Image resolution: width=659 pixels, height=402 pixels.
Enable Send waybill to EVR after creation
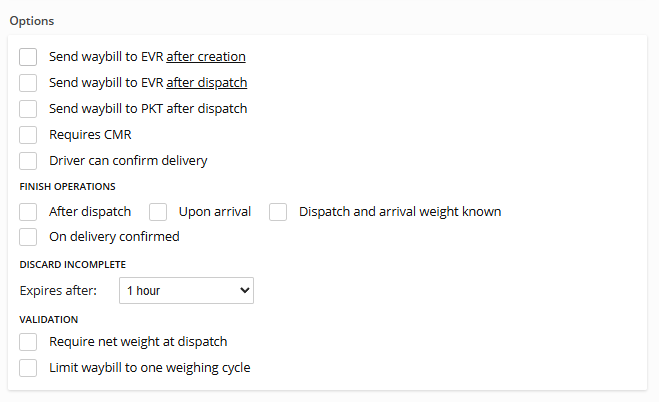[x=28, y=57]
